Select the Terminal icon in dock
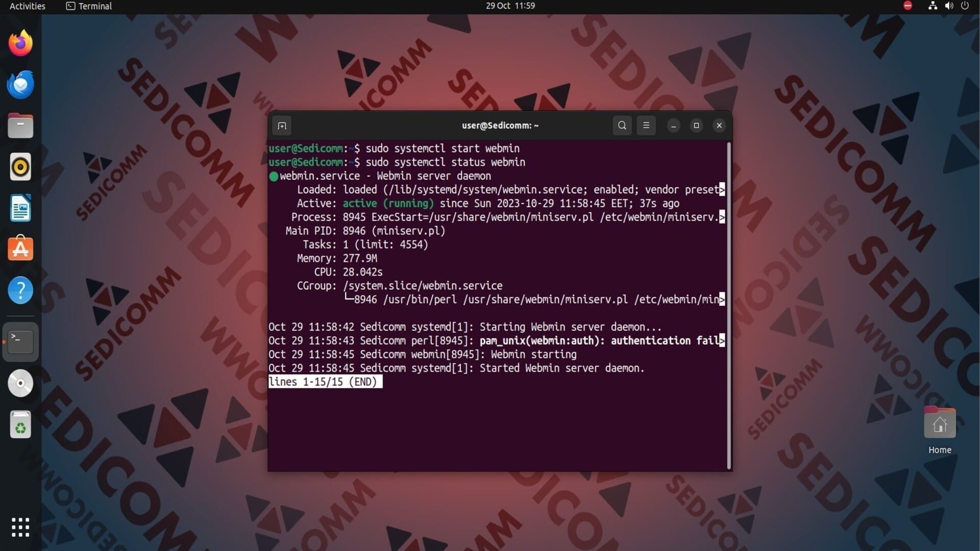This screenshot has height=551, width=980. click(20, 342)
